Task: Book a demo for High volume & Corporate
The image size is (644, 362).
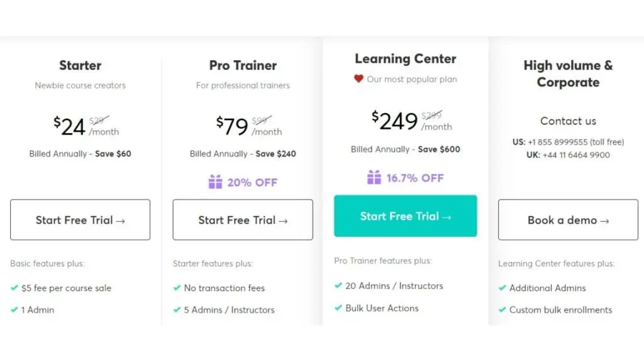Action: click(568, 220)
